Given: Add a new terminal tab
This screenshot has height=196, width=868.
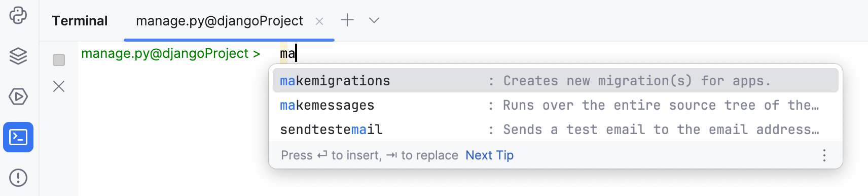Looking at the screenshot, I should [x=347, y=20].
